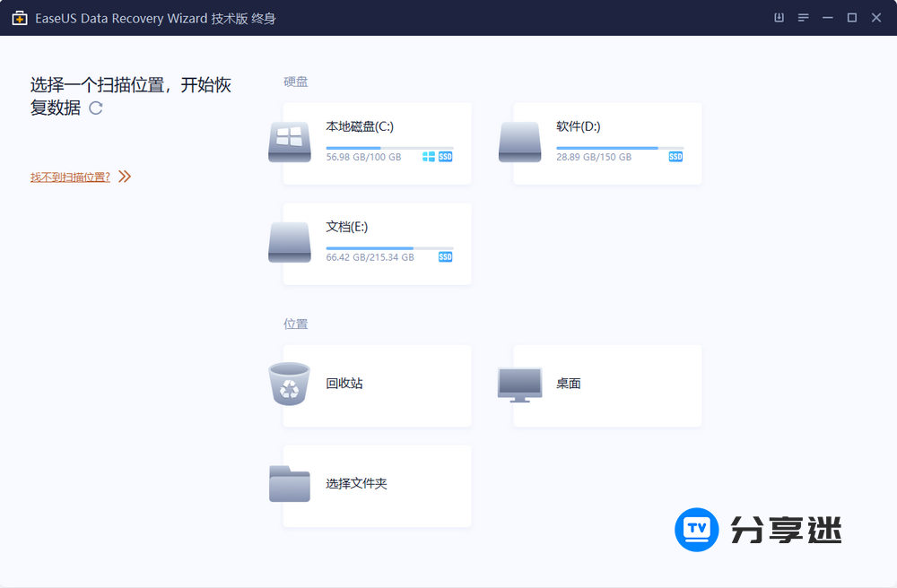Open the hamburger menu in title bar
Image resolution: width=897 pixels, height=588 pixels.
pyautogui.click(x=803, y=17)
